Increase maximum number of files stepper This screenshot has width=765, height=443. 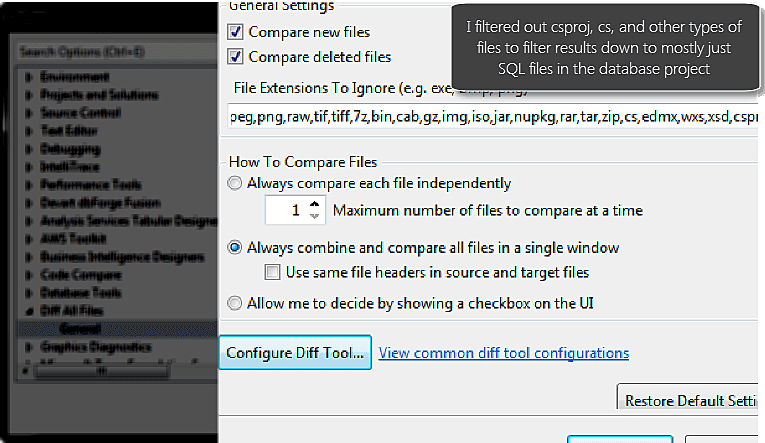tap(315, 205)
